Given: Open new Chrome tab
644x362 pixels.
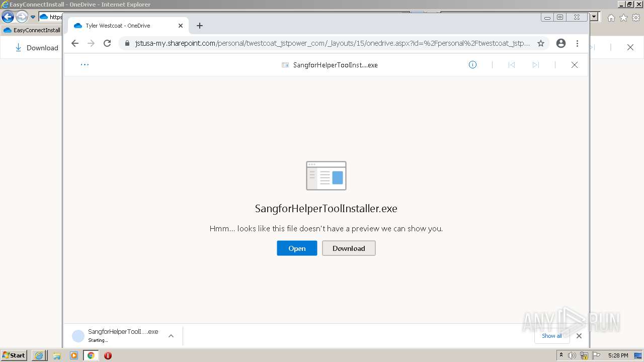Looking at the screenshot, I should point(200,26).
